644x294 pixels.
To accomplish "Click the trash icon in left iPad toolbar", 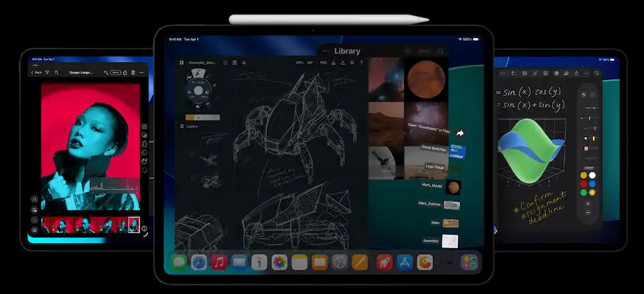I will tap(133, 73).
